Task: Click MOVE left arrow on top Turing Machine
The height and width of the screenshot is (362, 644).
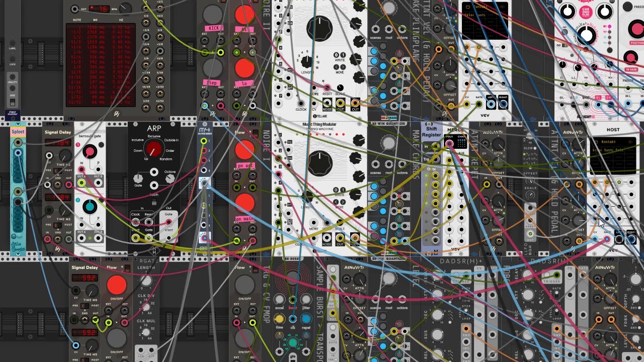Action: (337, 66)
